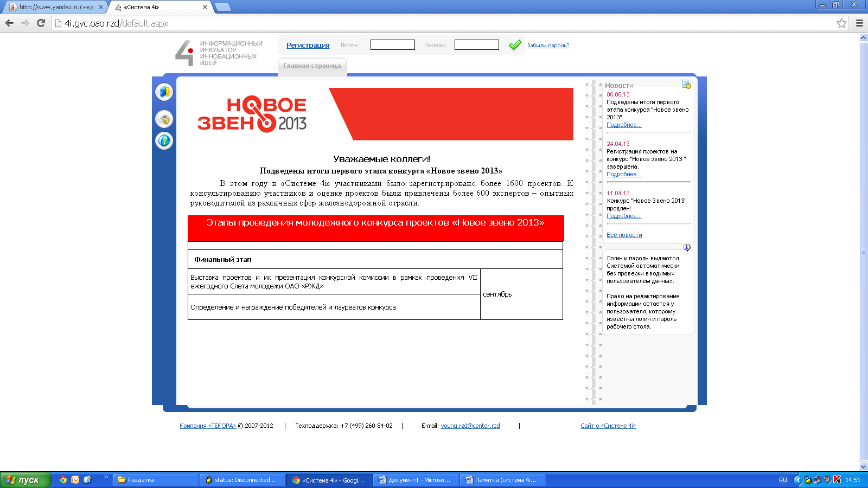The image size is (868, 488).
Task: Click the news date 24.04.13
Action: [x=618, y=144]
